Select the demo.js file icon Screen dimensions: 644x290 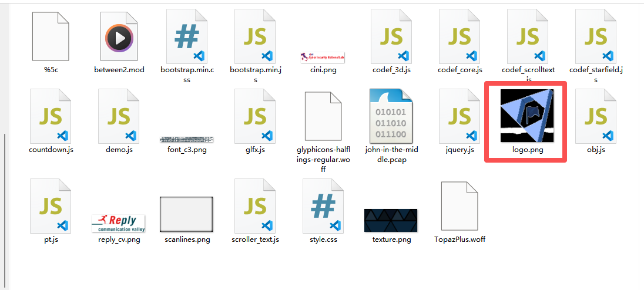coord(119,116)
